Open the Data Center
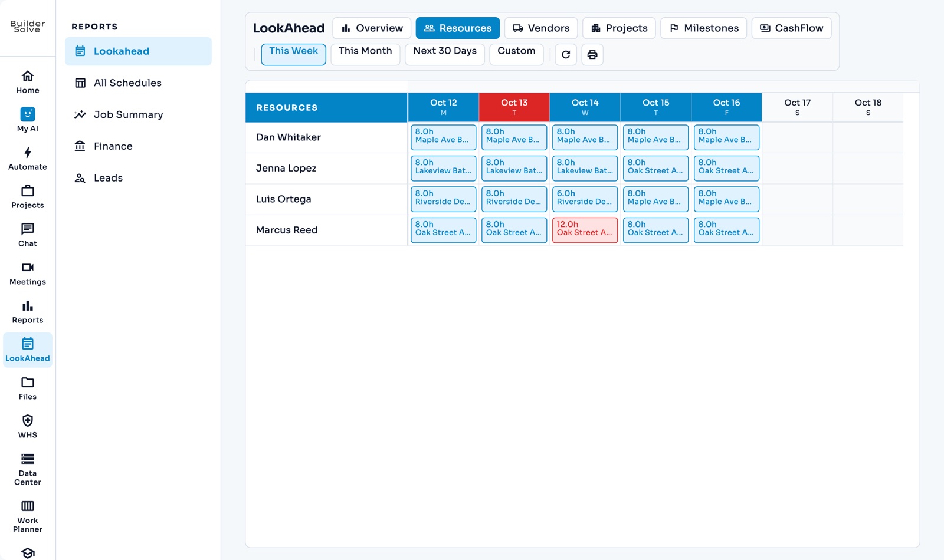 click(28, 469)
